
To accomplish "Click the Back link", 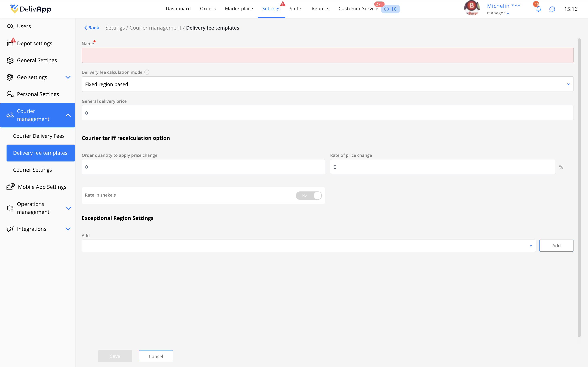I will 92,28.
